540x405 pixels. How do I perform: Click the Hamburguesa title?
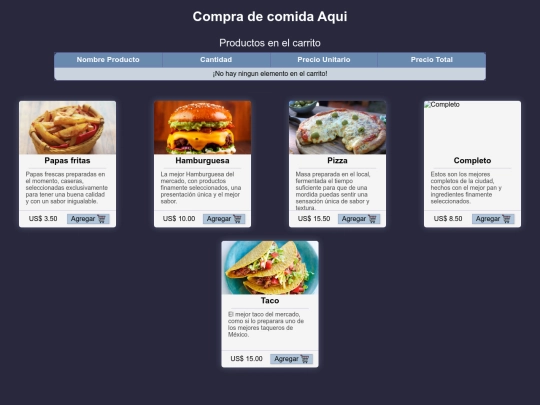tap(202, 160)
